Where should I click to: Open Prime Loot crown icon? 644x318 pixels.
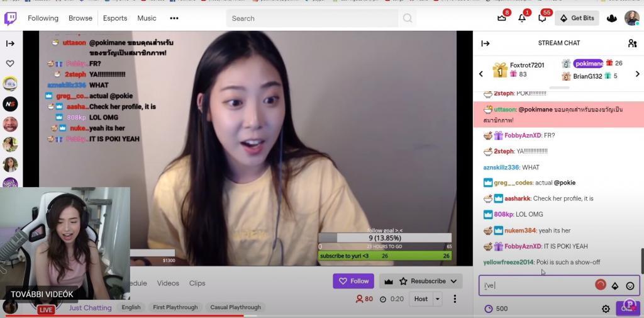click(611, 18)
